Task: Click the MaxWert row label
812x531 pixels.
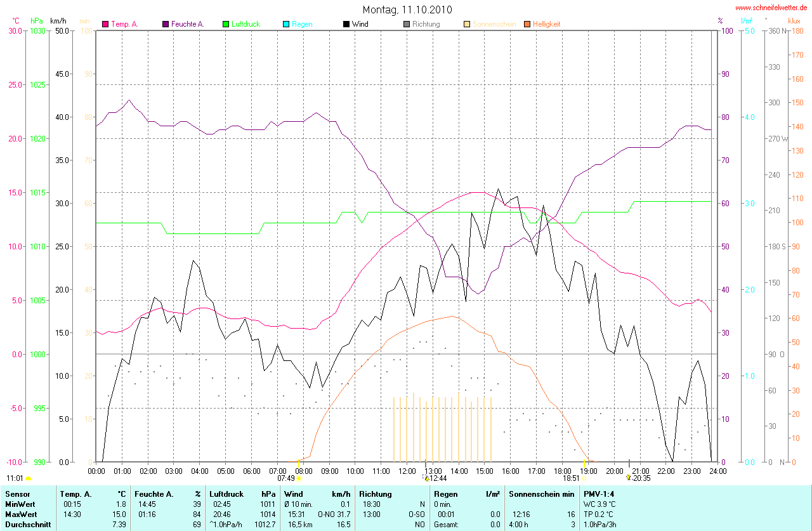Action: 20,515
